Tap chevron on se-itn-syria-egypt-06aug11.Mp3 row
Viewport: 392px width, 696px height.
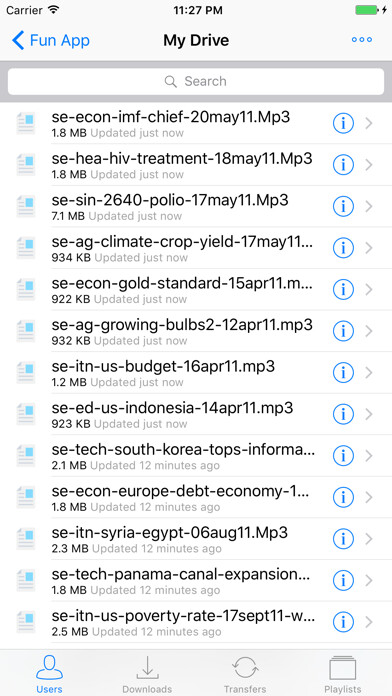(368, 539)
